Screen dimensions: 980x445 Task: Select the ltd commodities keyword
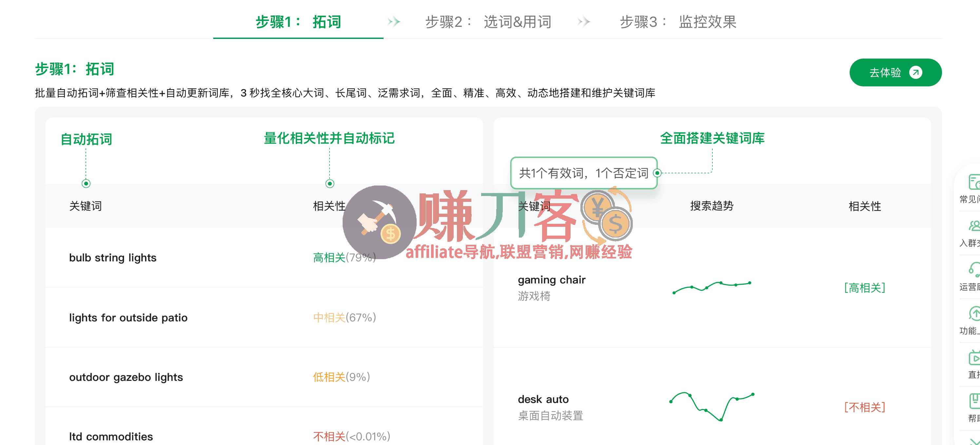pyautogui.click(x=111, y=436)
